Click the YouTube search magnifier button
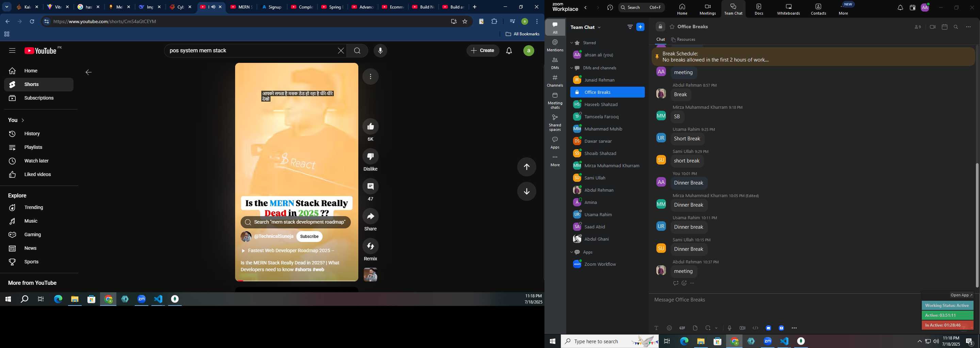980x348 pixels. pos(357,51)
